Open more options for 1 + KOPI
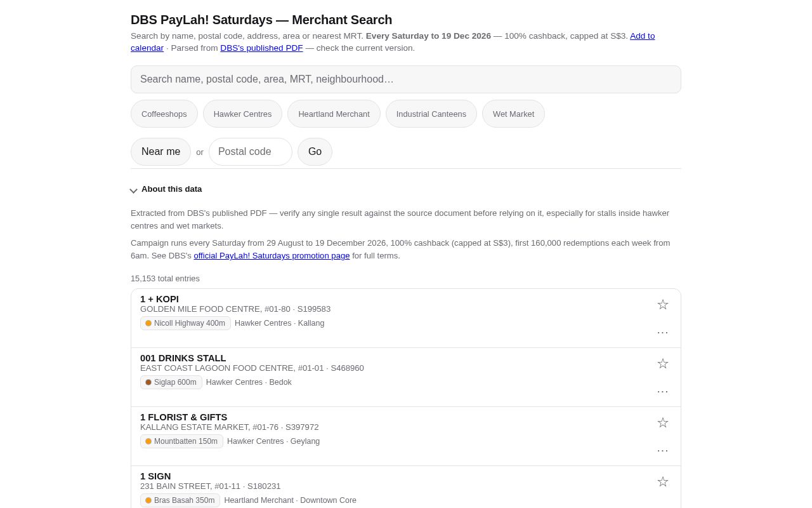Viewport: 812px width, 508px height. (663, 332)
